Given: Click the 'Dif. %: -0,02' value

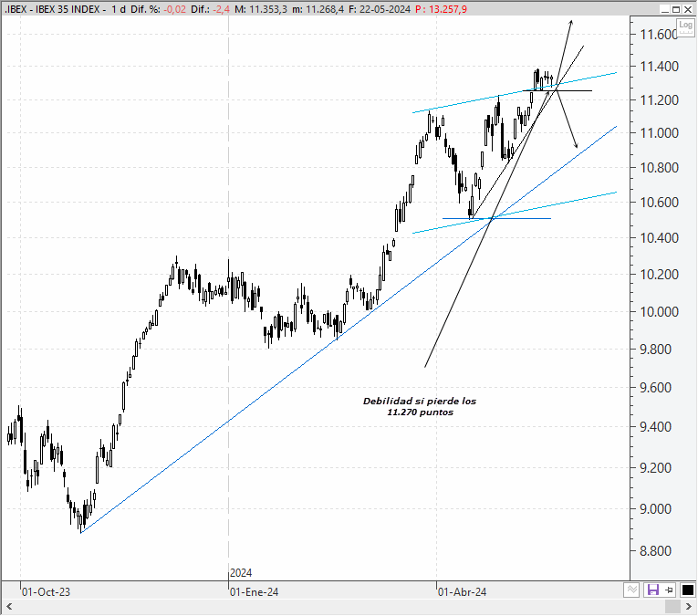Looking at the screenshot, I should pos(158,9).
